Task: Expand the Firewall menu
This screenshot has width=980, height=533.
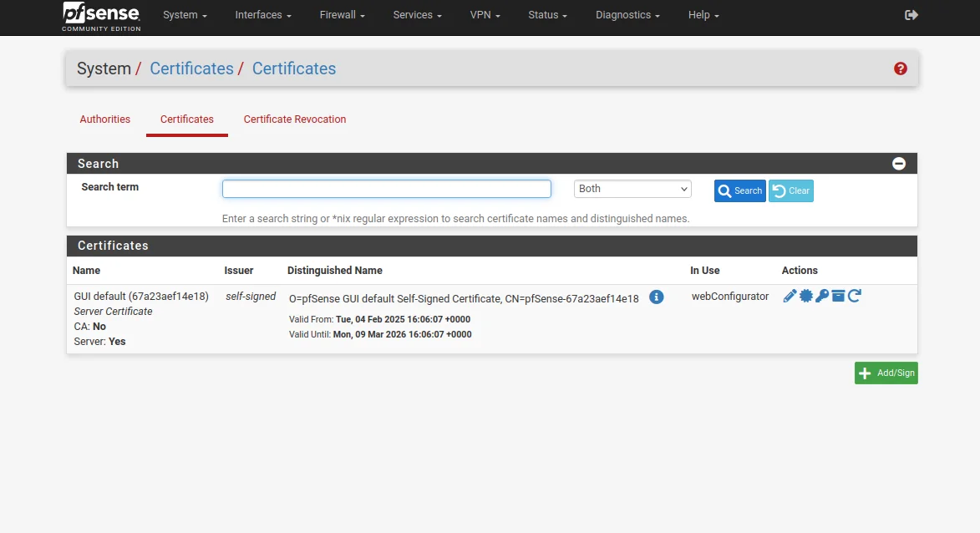Action: point(342,15)
